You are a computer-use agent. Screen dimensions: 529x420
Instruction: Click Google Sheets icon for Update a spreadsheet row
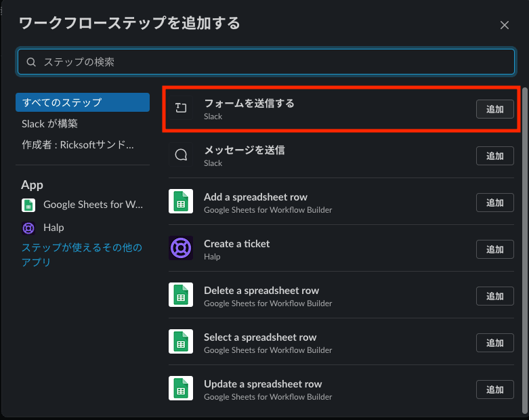click(181, 388)
